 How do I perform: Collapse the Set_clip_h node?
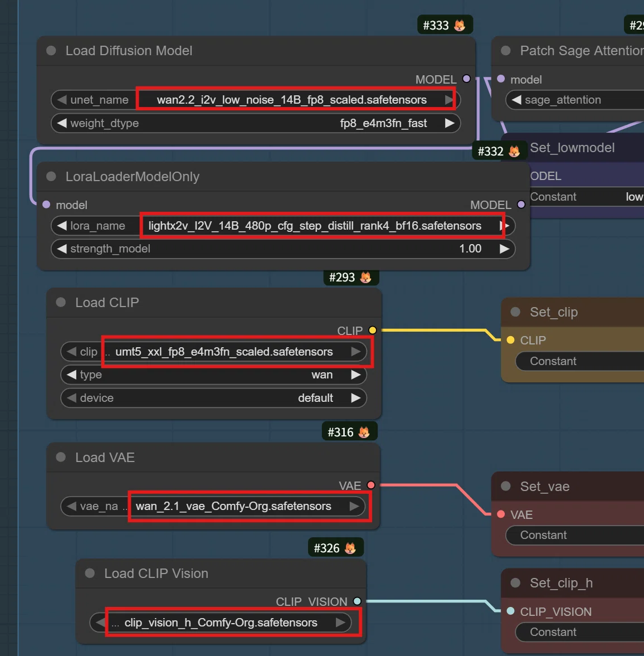point(515,583)
